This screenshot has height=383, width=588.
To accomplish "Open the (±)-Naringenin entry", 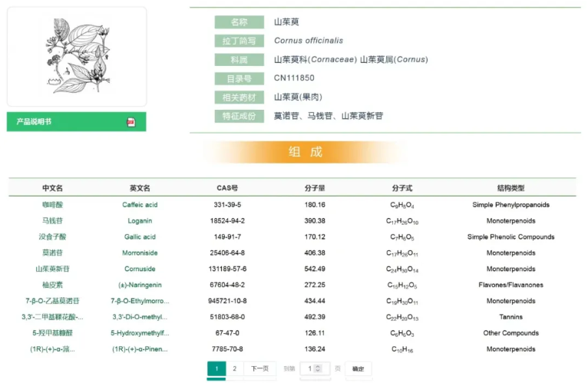I will click(x=140, y=286).
